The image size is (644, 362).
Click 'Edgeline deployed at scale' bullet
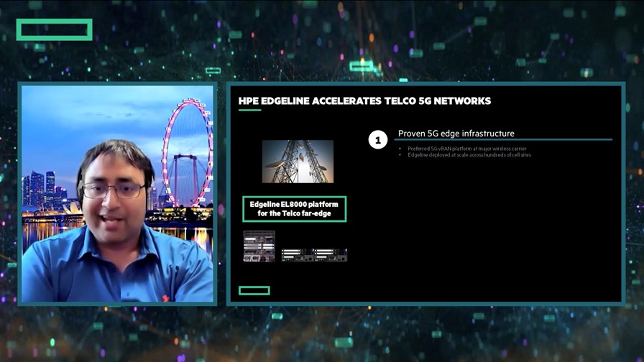click(469, 155)
